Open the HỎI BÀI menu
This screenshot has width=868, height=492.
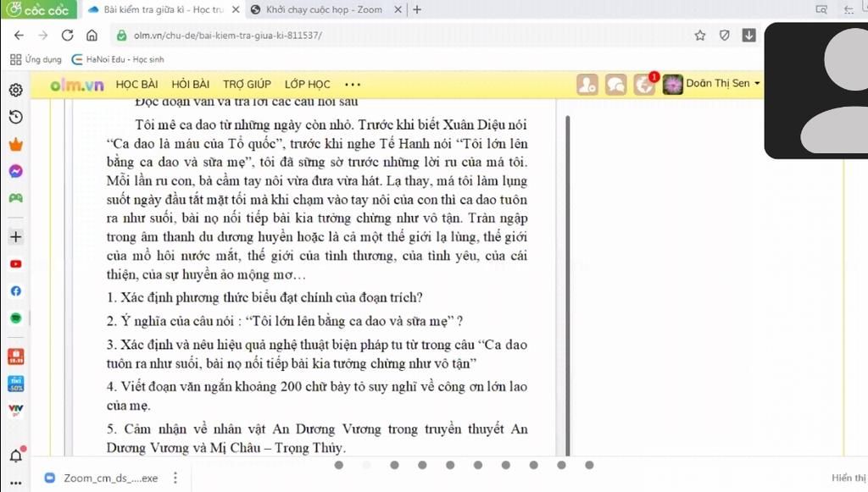(191, 84)
